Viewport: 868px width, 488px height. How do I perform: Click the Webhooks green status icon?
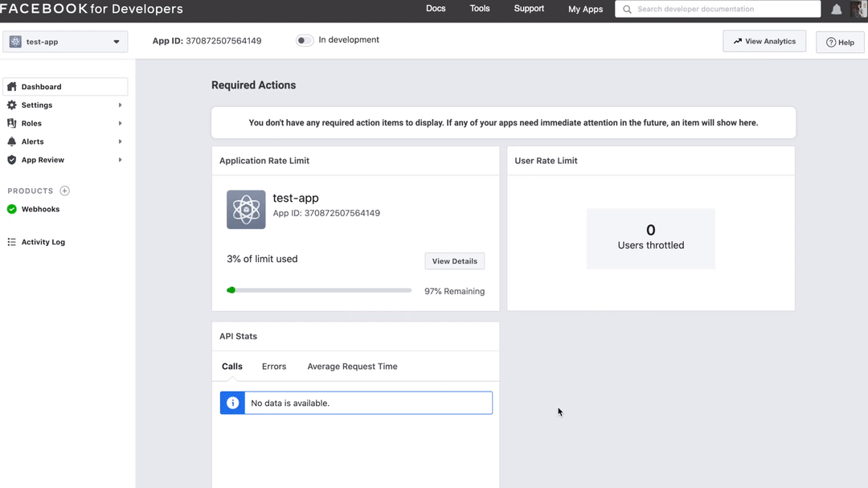pyautogui.click(x=11, y=209)
